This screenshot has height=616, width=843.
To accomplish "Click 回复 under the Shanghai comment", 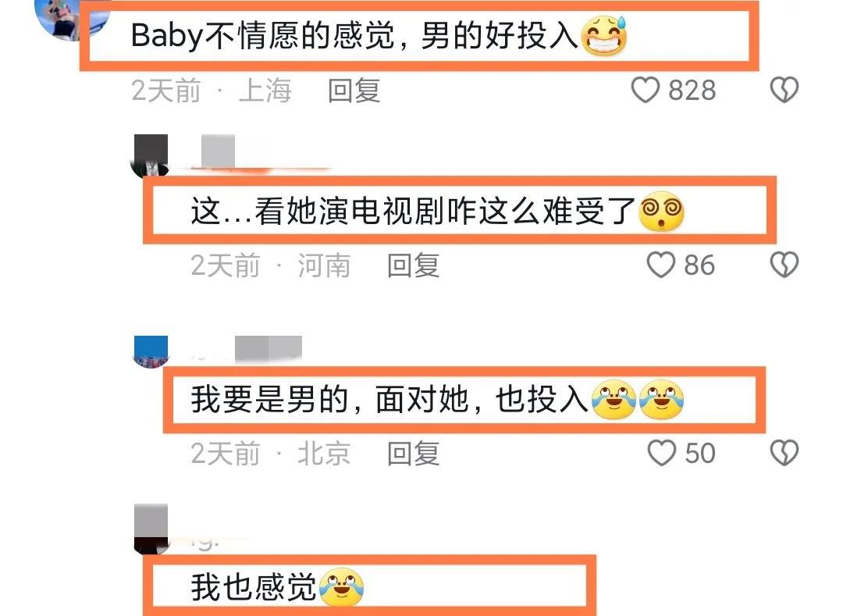I will [354, 91].
